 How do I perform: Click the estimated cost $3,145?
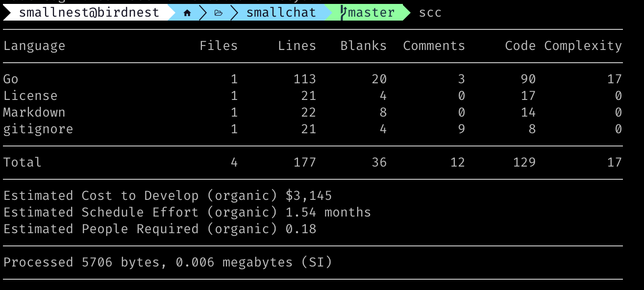[x=309, y=196]
